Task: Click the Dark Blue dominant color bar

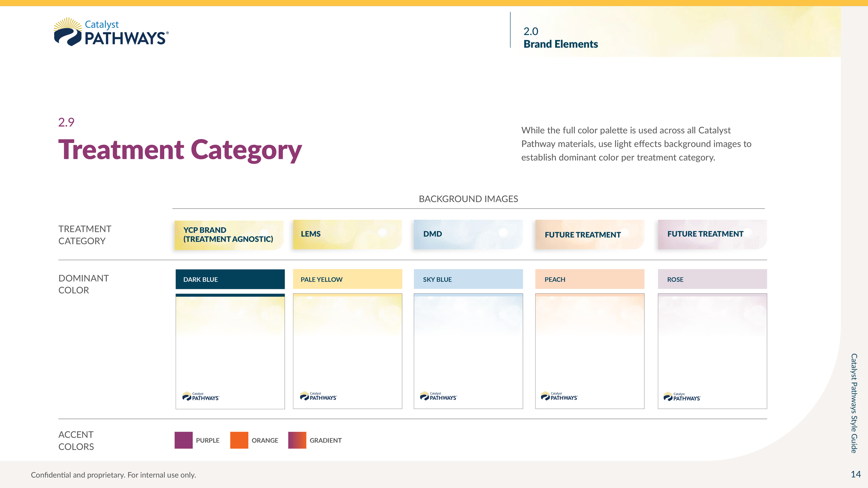Action: click(x=230, y=279)
